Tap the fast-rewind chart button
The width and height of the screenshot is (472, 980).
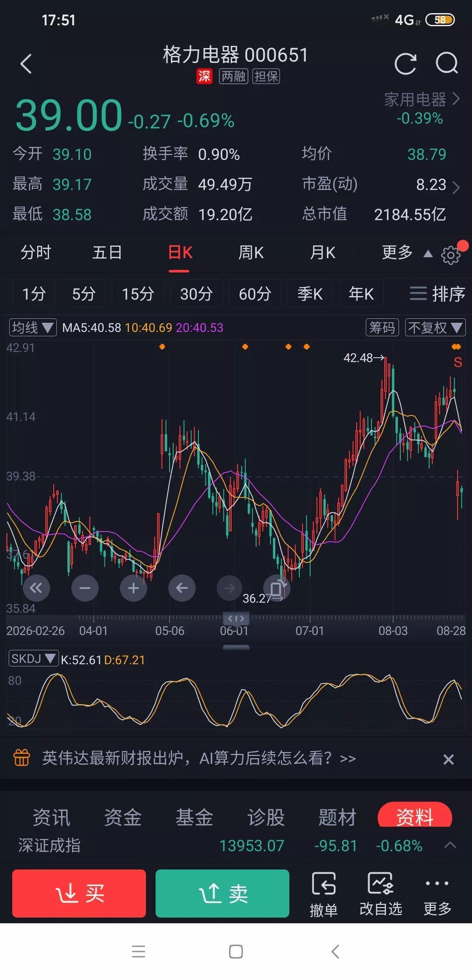click(x=36, y=588)
